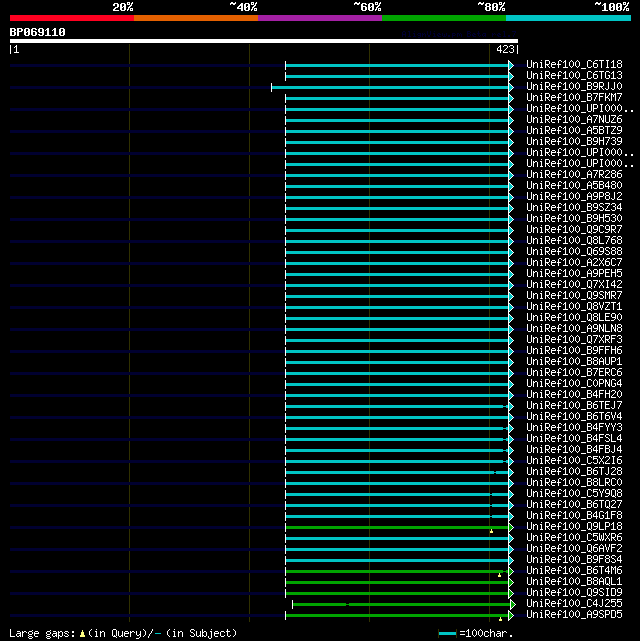The image size is (640, 641).
Task: Click the purple ~60% identity color bar
Action: (320, 18)
